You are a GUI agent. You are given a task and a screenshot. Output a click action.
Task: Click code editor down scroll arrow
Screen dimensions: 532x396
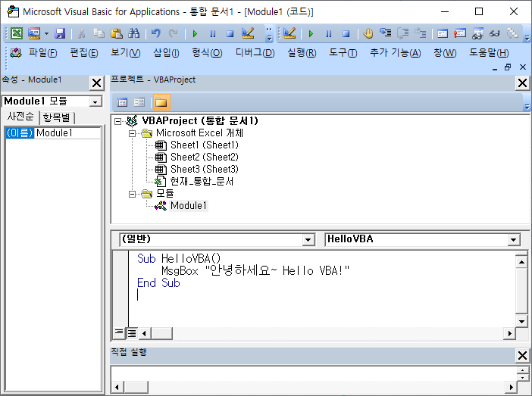point(521,321)
